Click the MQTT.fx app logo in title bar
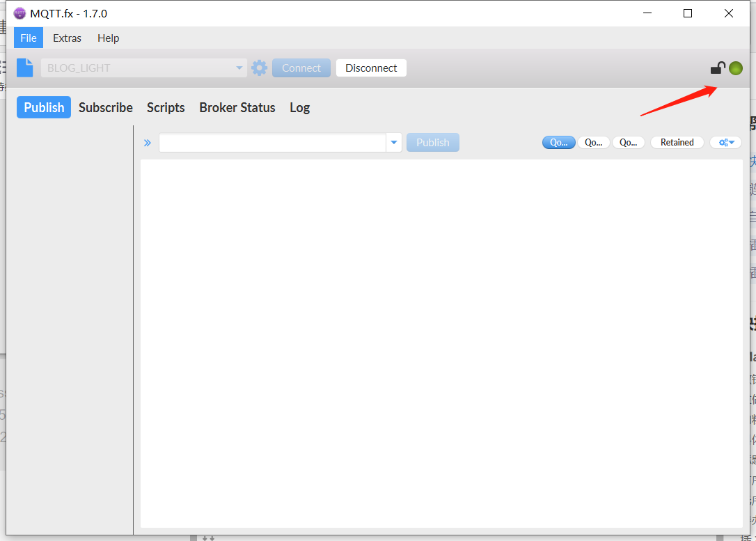 click(19, 13)
